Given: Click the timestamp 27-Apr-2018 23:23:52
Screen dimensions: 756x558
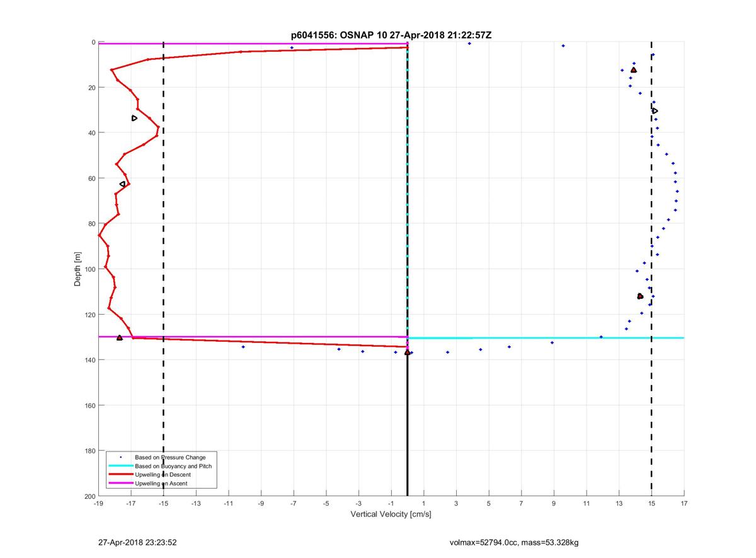Looking at the screenshot, I should click(137, 542).
